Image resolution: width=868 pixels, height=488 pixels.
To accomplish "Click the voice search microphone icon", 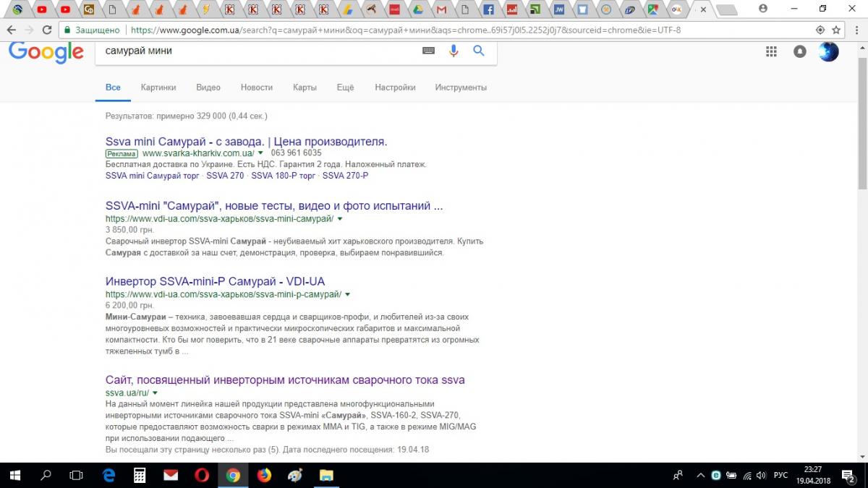I will click(x=454, y=51).
